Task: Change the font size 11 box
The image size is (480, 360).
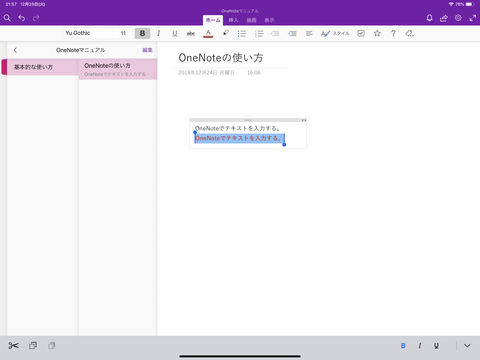Action: 123,33
